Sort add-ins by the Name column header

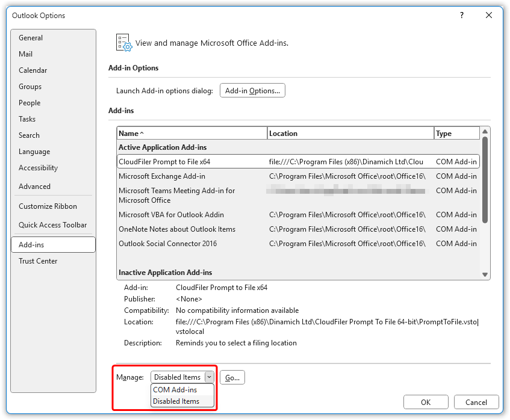(x=192, y=134)
